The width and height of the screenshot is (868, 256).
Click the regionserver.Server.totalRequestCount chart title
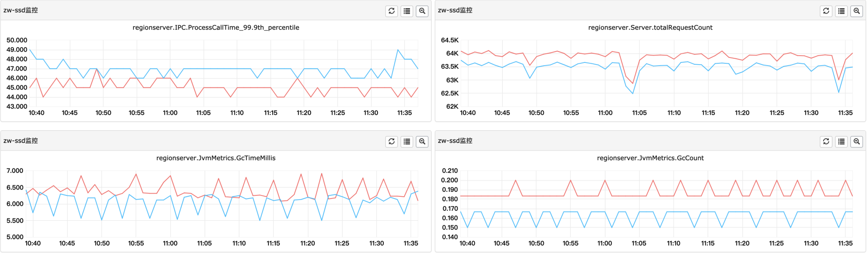click(650, 28)
